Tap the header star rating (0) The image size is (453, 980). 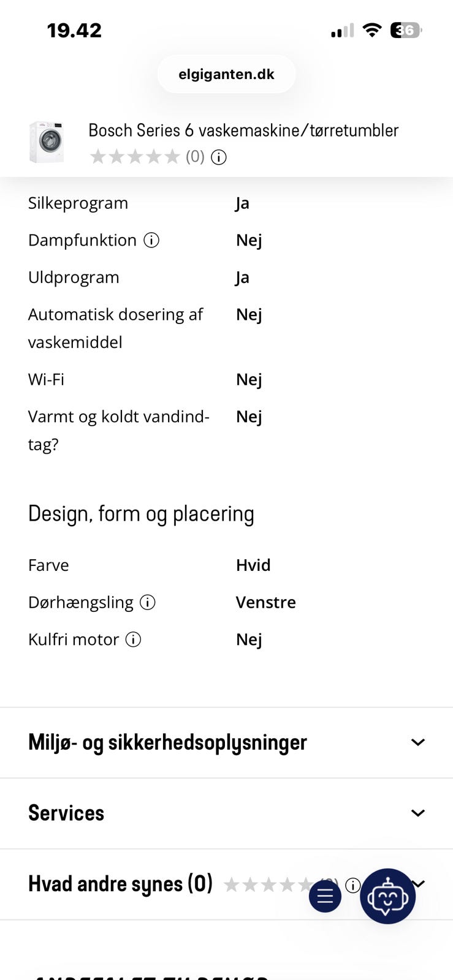coord(147,157)
